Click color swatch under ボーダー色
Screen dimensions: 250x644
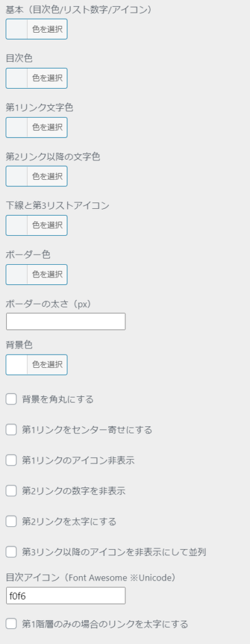click(x=17, y=274)
